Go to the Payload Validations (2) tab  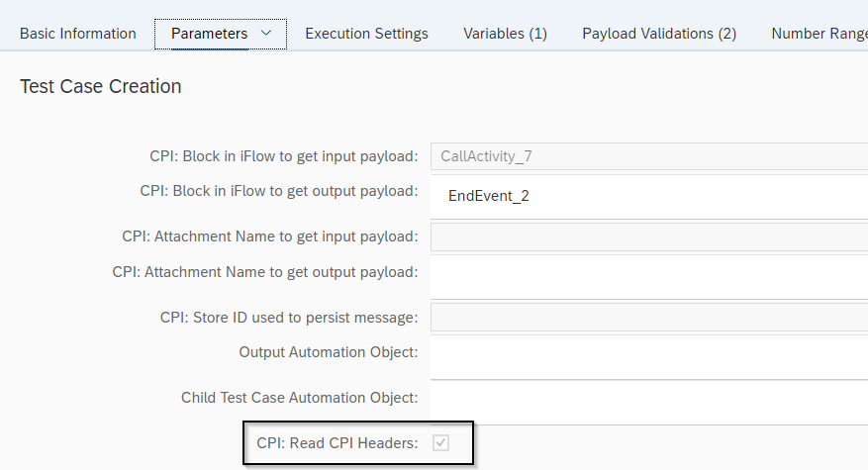[659, 34]
